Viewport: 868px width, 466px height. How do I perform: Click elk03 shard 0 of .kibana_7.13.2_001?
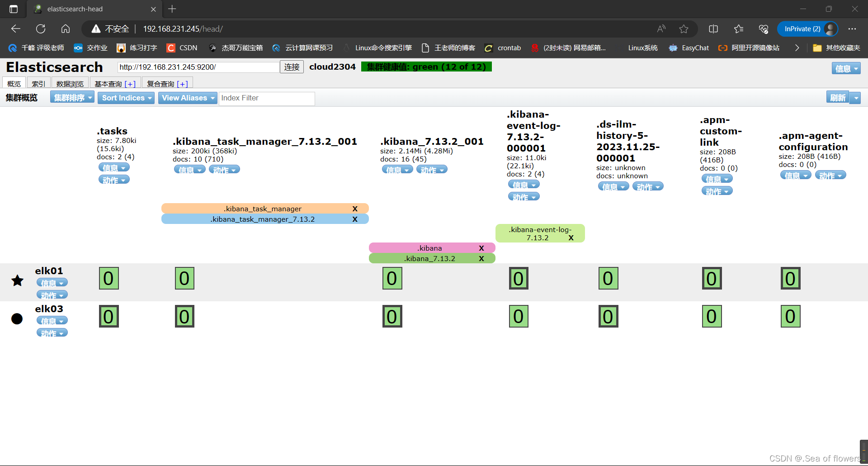pos(392,316)
